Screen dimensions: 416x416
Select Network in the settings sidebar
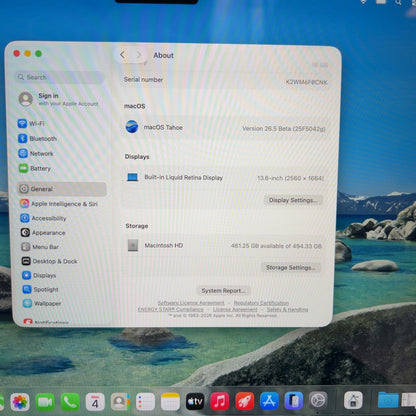click(x=36, y=153)
